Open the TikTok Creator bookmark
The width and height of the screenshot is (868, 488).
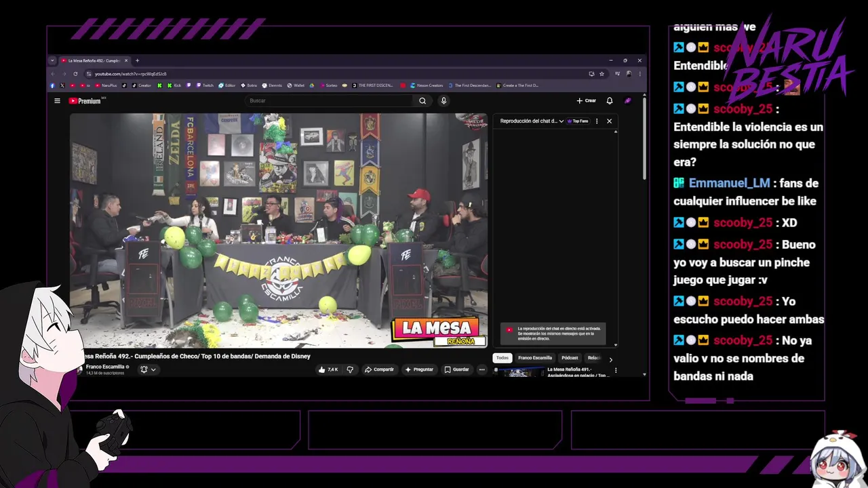point(141,85)
